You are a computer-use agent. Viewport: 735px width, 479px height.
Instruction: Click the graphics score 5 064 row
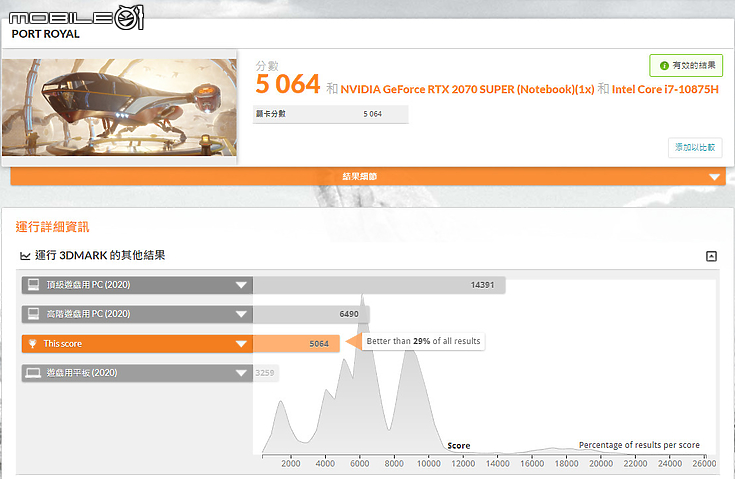tap(330, 114)
